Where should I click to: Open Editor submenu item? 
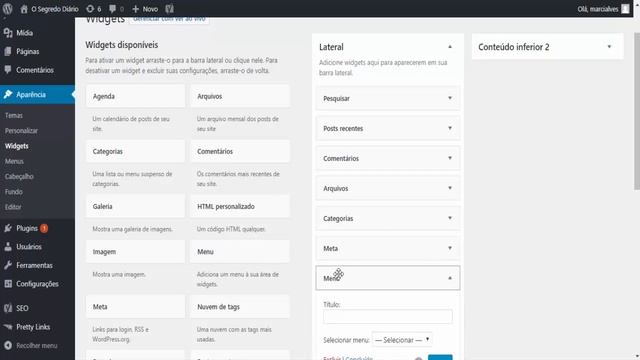13,207
